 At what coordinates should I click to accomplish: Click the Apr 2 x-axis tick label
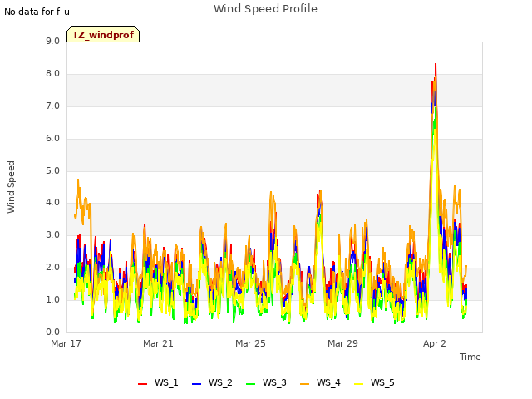(434, 343)
